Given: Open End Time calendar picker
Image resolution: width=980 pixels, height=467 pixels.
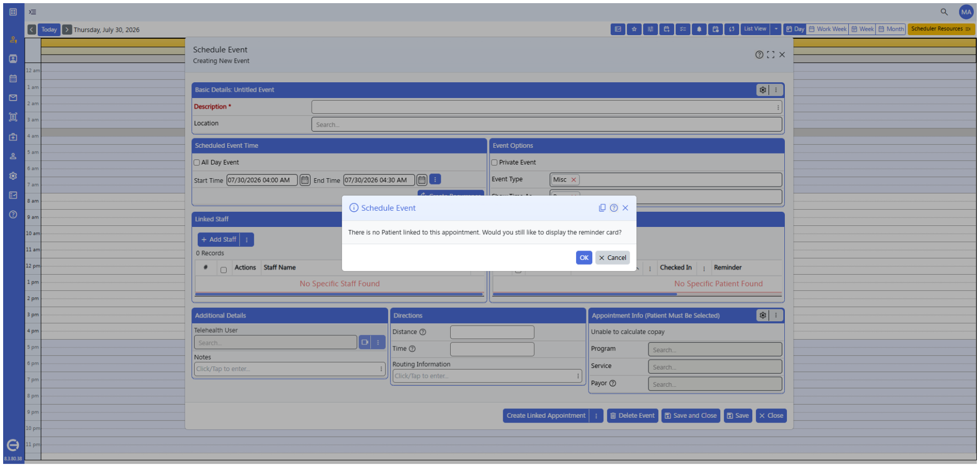Looking at the screenshot, I should point(422,180).
